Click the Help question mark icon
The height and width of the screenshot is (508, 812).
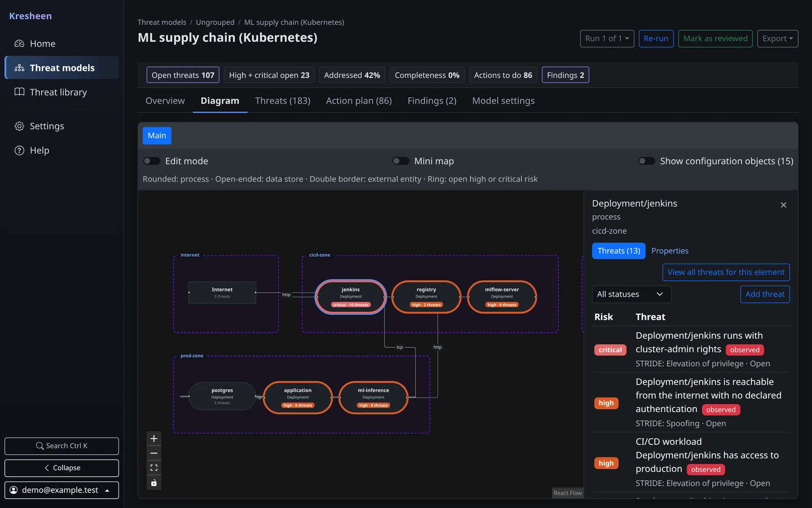19,150
